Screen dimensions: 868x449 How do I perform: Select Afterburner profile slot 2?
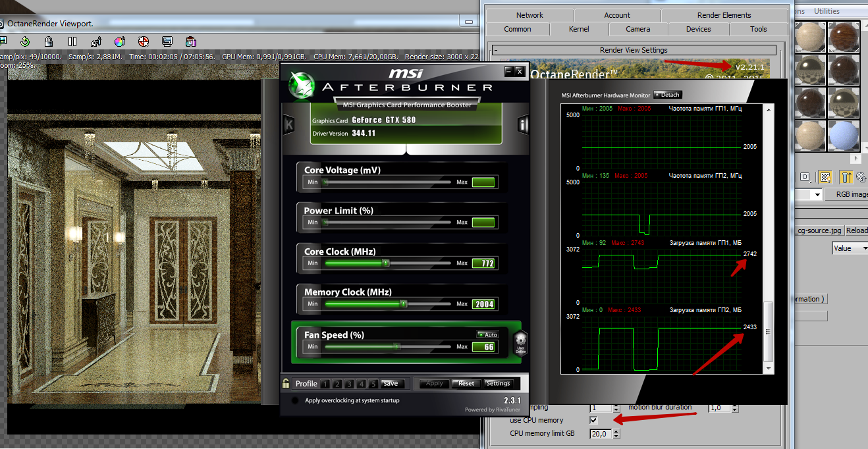337,384
